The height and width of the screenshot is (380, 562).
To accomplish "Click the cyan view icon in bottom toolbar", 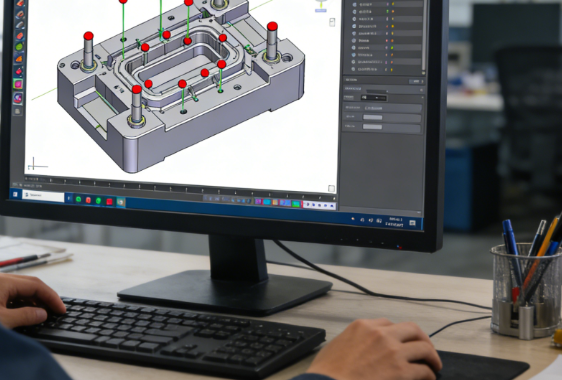I will coord(267,202).
